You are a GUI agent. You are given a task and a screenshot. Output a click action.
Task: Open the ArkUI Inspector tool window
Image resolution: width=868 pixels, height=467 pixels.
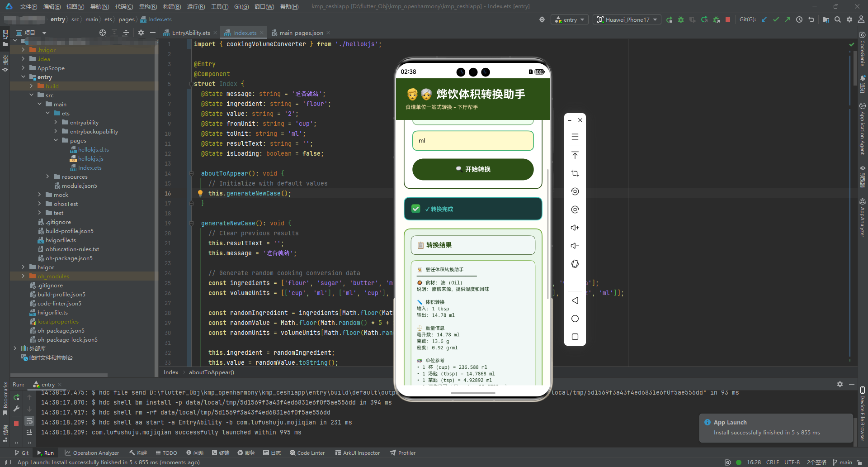point(357,453)
